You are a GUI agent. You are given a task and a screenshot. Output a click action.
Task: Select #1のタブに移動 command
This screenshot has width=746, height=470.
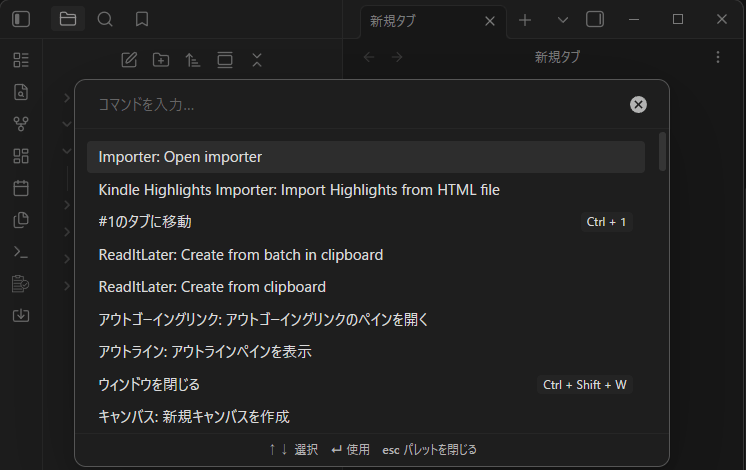(366, 222)
